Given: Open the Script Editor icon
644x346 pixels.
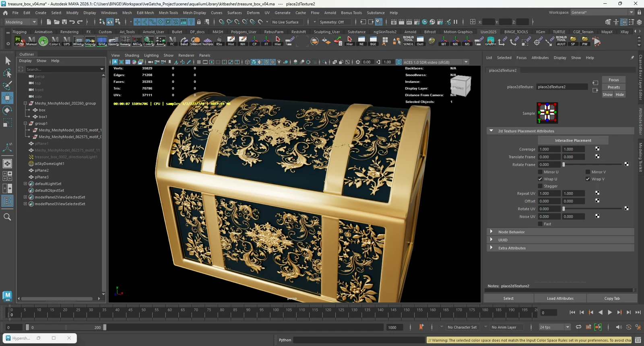Looking at the screenshot, I should coord(638,340).
